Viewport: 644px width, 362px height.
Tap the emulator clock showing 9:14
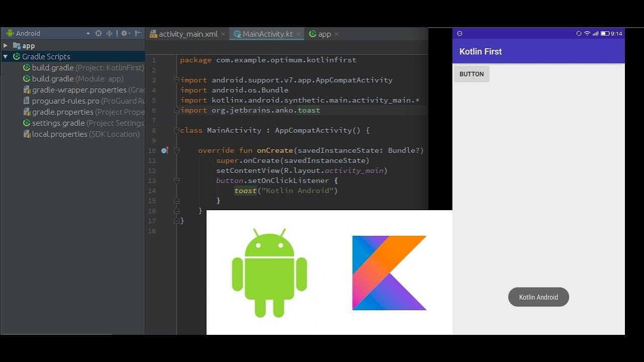(616, 34)
